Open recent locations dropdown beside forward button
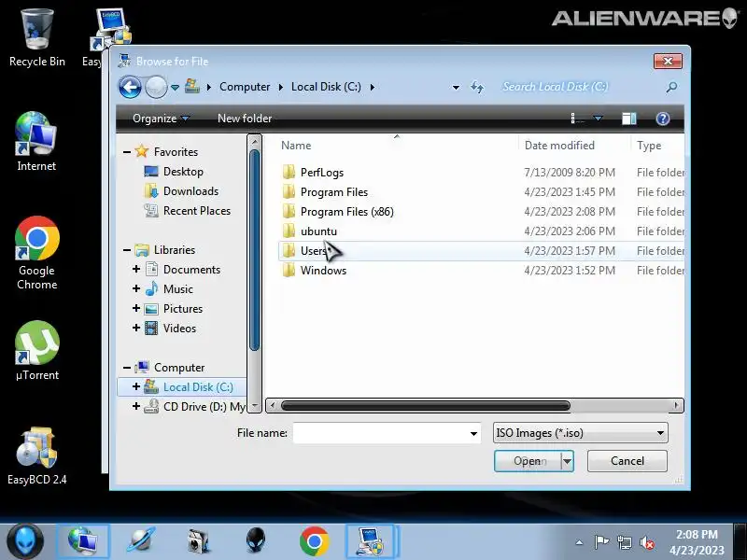The width and height of the screenshot is (747, 560). tap(175, 88)
